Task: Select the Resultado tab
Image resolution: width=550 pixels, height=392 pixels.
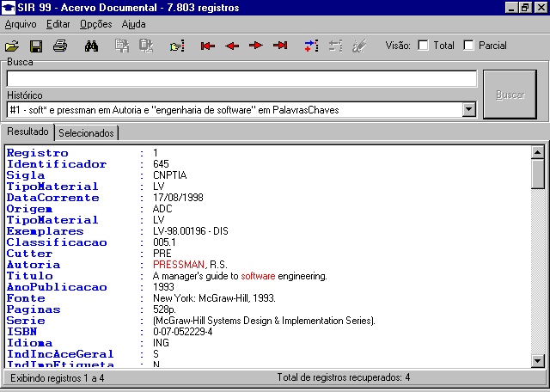Action: pos(27,132)
